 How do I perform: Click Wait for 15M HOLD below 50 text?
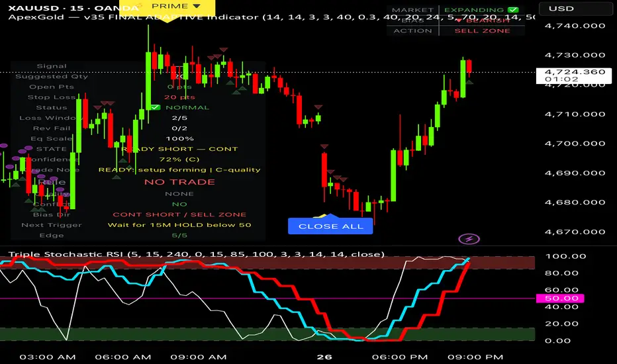click(179, 225)
